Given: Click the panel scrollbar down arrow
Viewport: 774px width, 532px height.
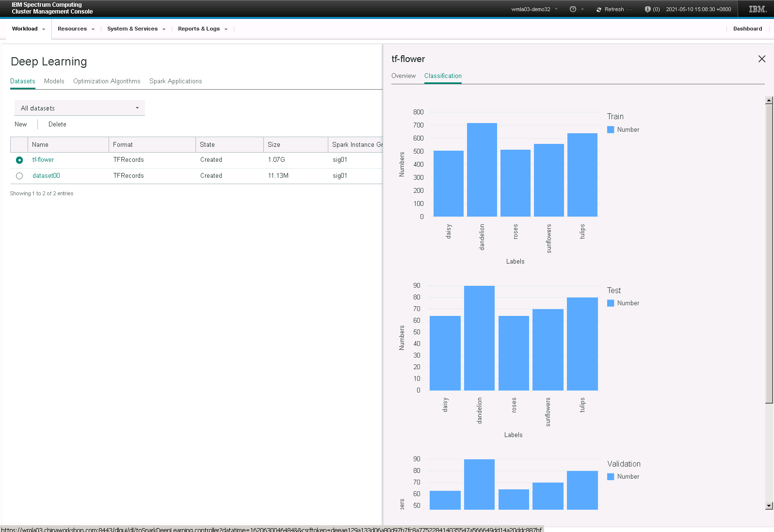Looking at the screenshot, I should click(x=769, y=506).
